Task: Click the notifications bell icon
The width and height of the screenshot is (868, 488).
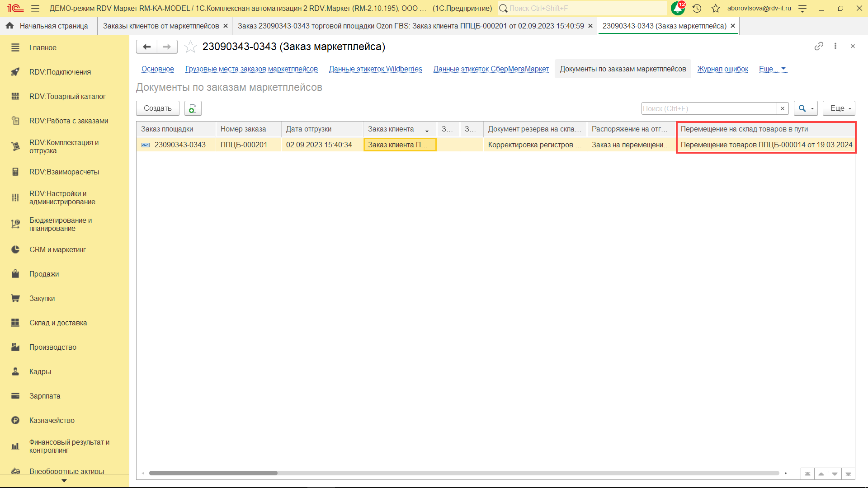Action: pos(677,8)
